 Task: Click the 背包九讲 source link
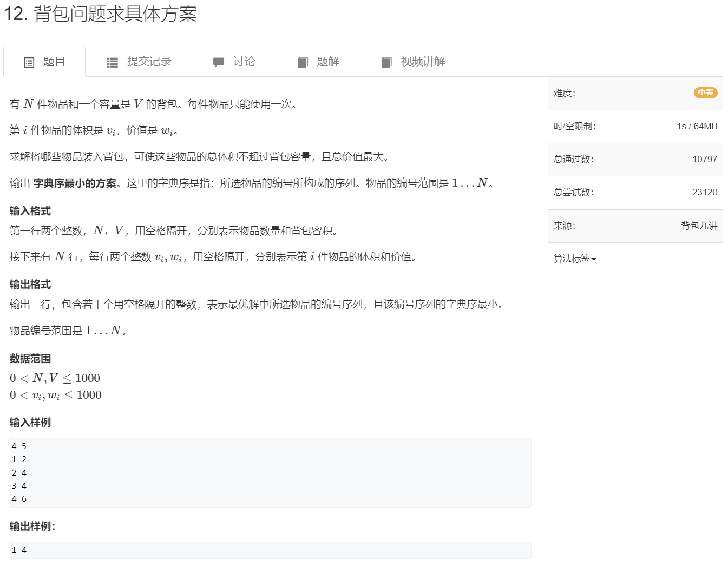tap(699, 226)
